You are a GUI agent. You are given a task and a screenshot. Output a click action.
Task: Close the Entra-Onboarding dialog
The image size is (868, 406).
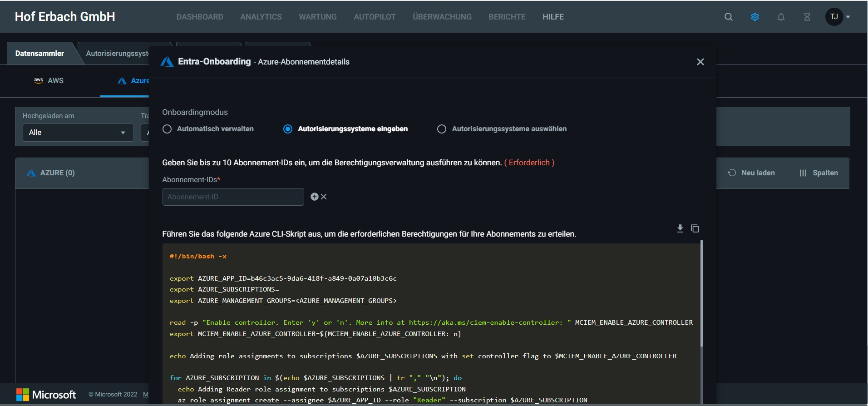point(700,62)
